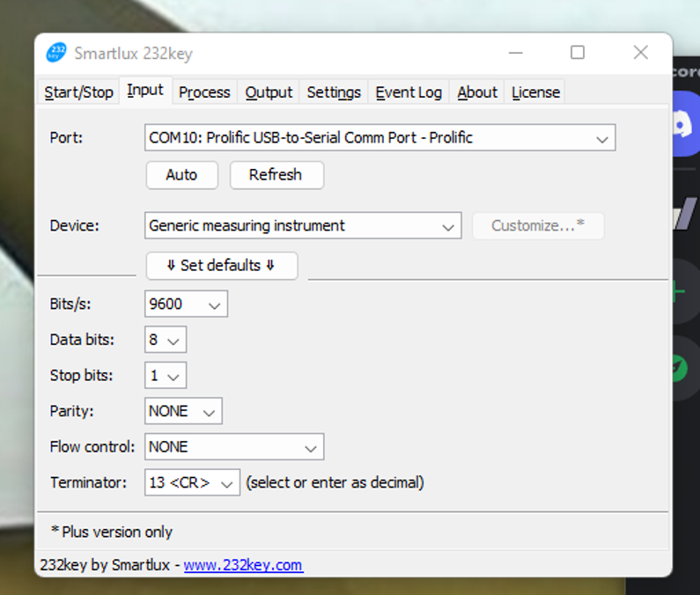Click the 232key app icon in title bar

click(55, 53)
